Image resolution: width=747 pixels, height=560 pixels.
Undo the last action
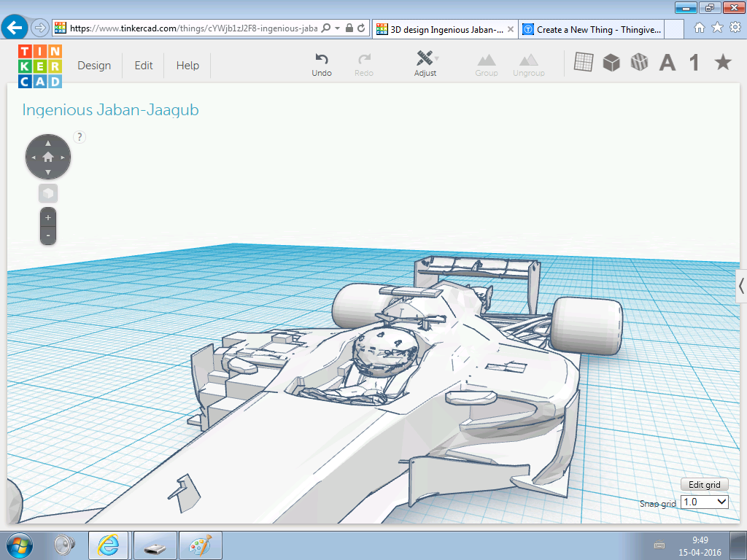(x=322, y=65)
